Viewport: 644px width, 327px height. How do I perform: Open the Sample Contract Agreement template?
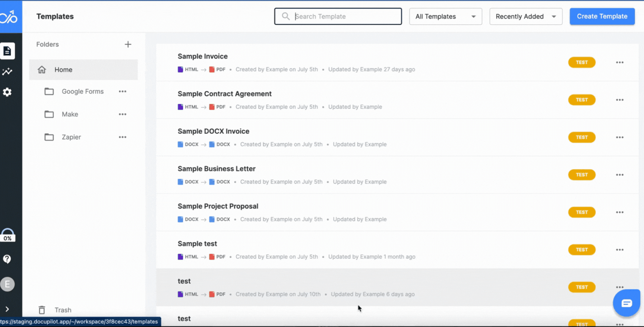(x=224, y=94)
